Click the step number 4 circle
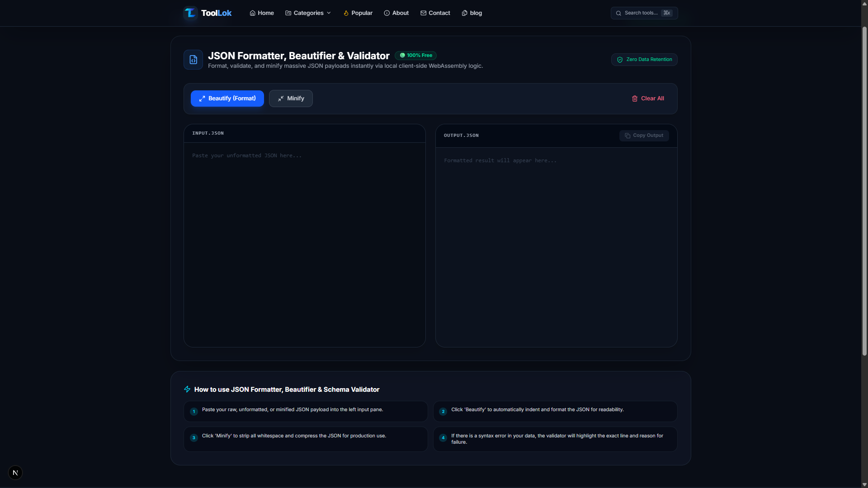868x488 pixels. pos(443,438)
